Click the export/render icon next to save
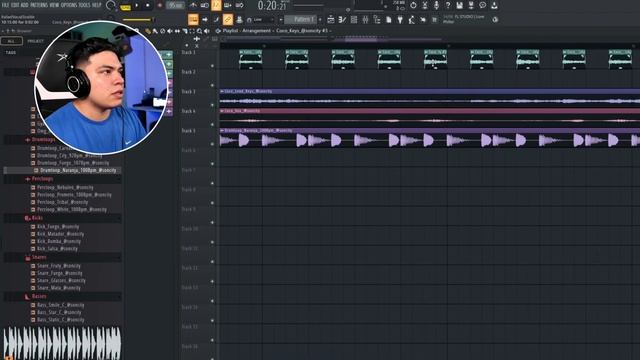Image resolution: width=640 pixels, height=360 pixels. click(471, 5)
